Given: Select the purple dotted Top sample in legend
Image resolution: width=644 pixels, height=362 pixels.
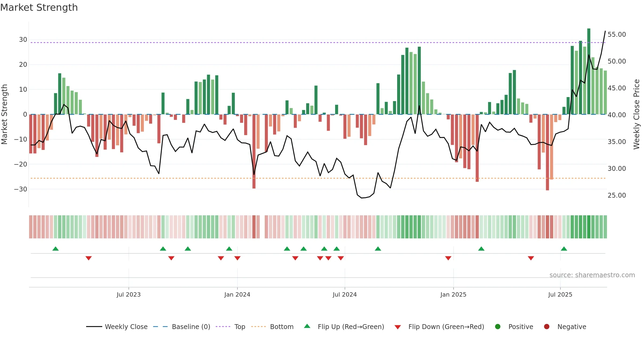Looking at the screenshot, I should coord(223,327).
